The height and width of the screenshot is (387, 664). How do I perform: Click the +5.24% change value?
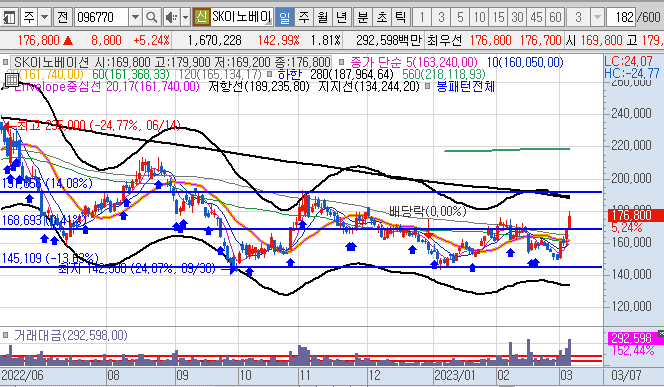[151, 41]
